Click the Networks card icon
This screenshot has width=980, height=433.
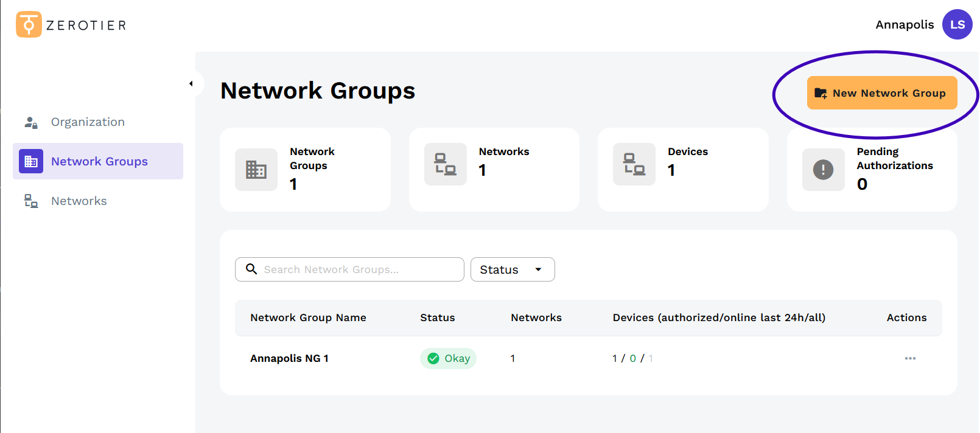pos(446,164)
